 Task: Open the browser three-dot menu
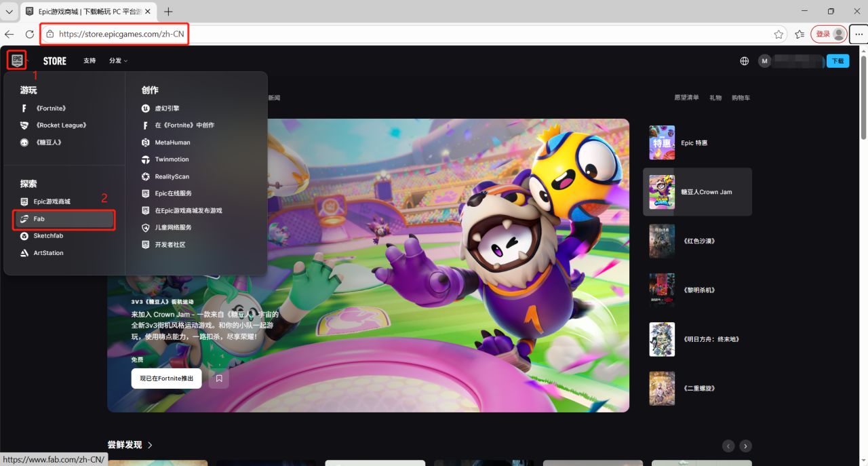tap(859, 34)
